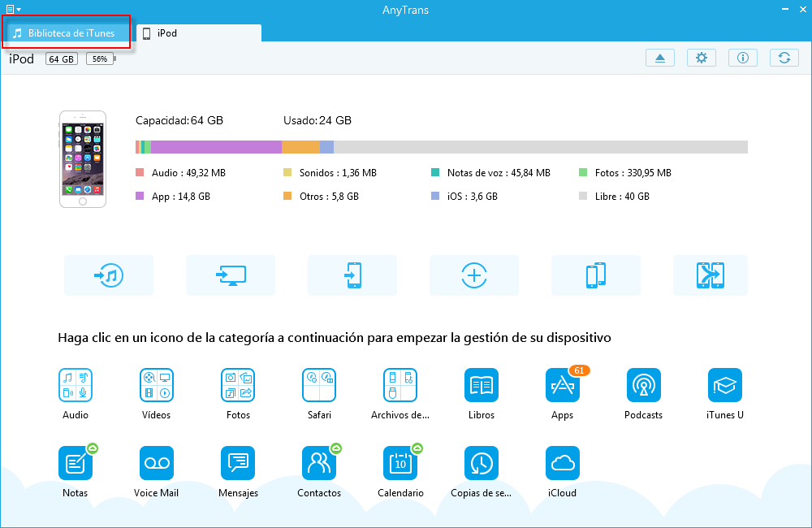Open the Copias de se... category
812x528 pixels.
click(482, 463)
